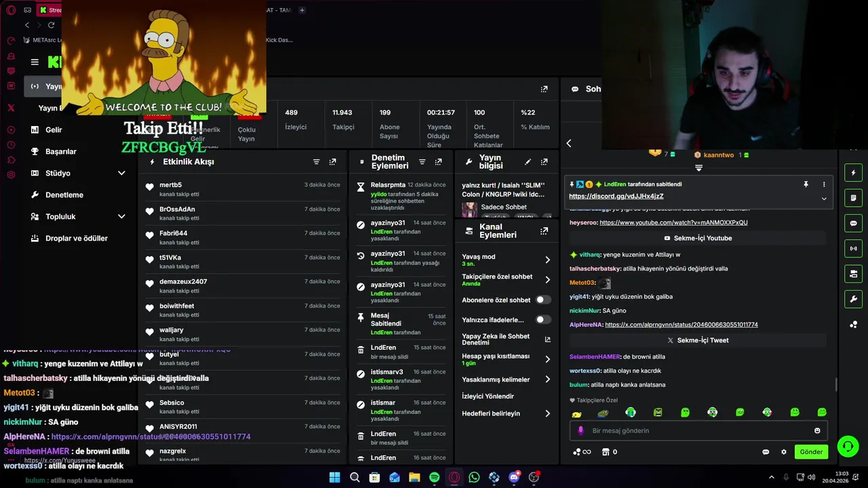868x488 pixels.
Task: Click Sekme-İçi Tweet button
Action: 697,340
